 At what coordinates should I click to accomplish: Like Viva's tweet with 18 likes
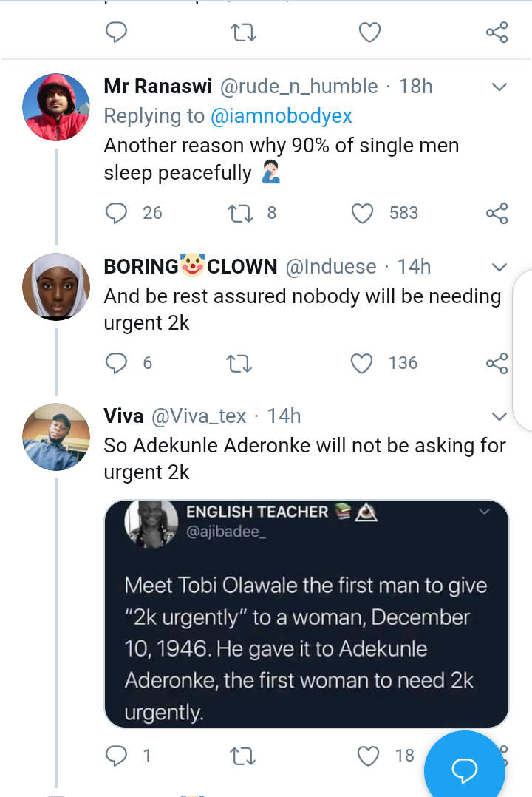369,756
